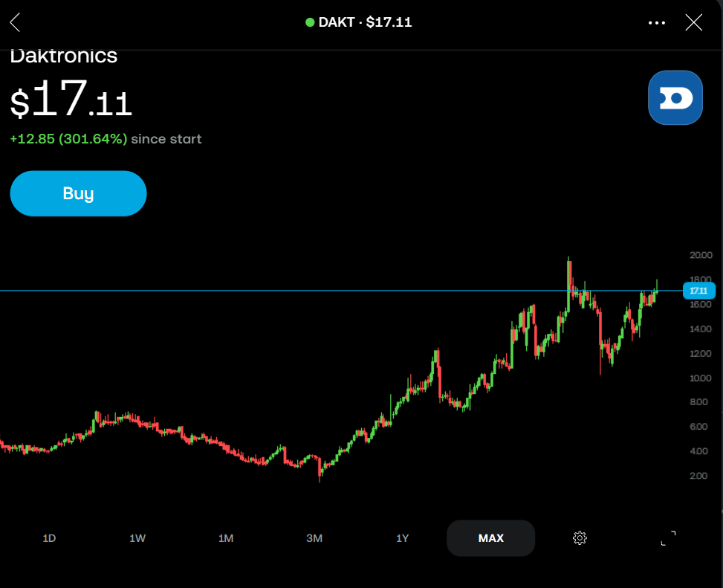Click the 17.11 current price tag
The width and height of the screenshot is (723, 588).
pos(698,291)
